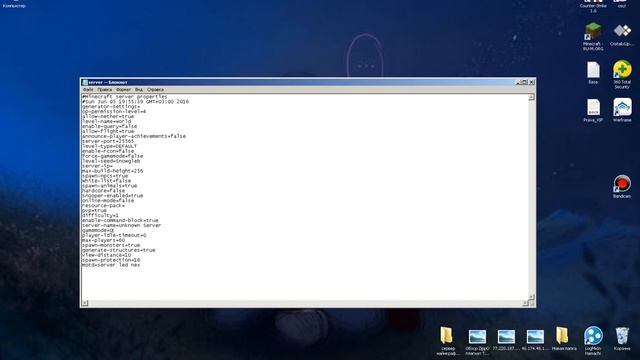This screenshot has height=360, width=640.
Task: Open the Файл menu in Notepad
Action: (88, 89)
